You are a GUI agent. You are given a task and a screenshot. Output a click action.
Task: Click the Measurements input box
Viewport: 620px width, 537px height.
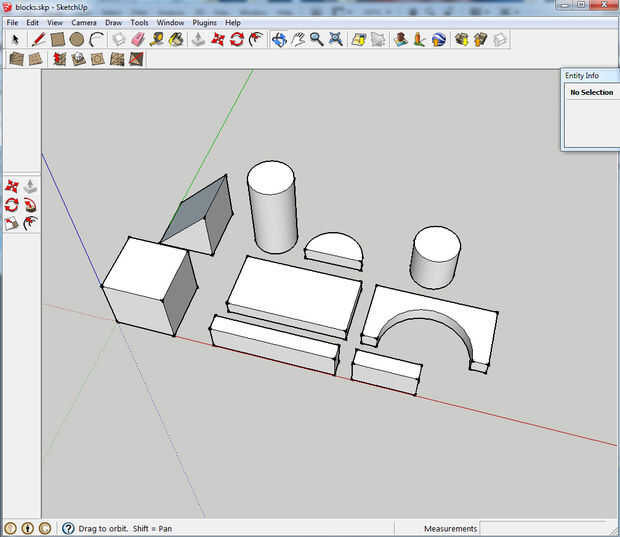(545, 528)
